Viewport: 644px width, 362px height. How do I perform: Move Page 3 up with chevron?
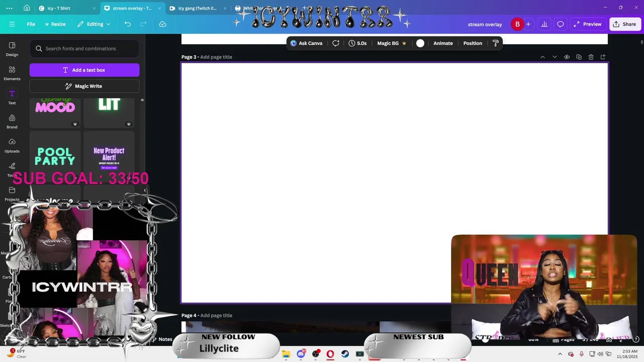[542, 57]
